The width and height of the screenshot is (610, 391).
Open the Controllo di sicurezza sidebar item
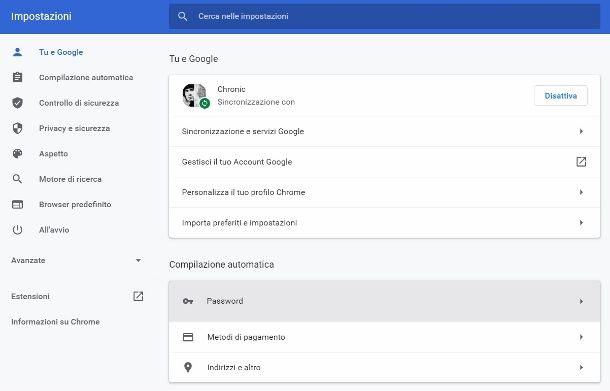pos(79,103)
